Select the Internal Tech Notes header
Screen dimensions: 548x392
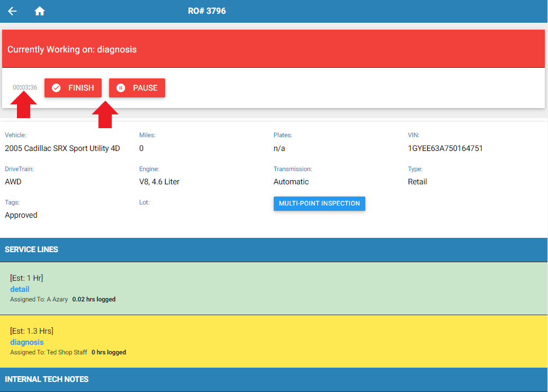click(x=47, y=379)
